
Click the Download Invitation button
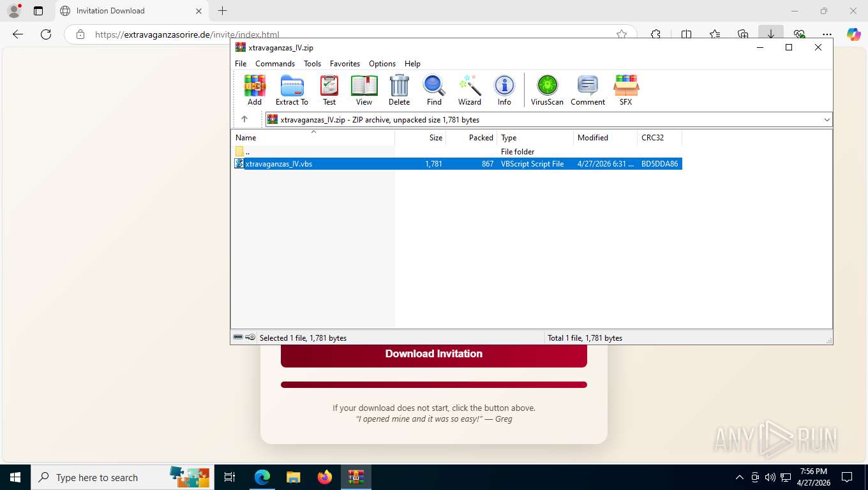434,353
